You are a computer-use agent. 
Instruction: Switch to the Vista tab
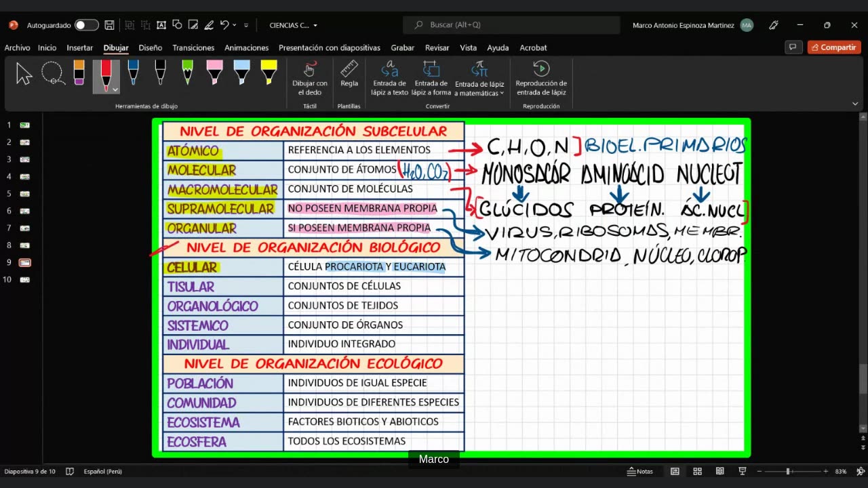(x=469, y=47)
